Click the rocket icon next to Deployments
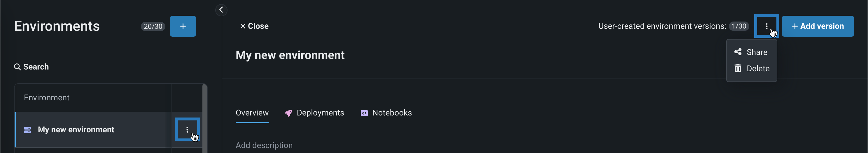This screenshot has width=868, height=153. [x=288, y=113]
